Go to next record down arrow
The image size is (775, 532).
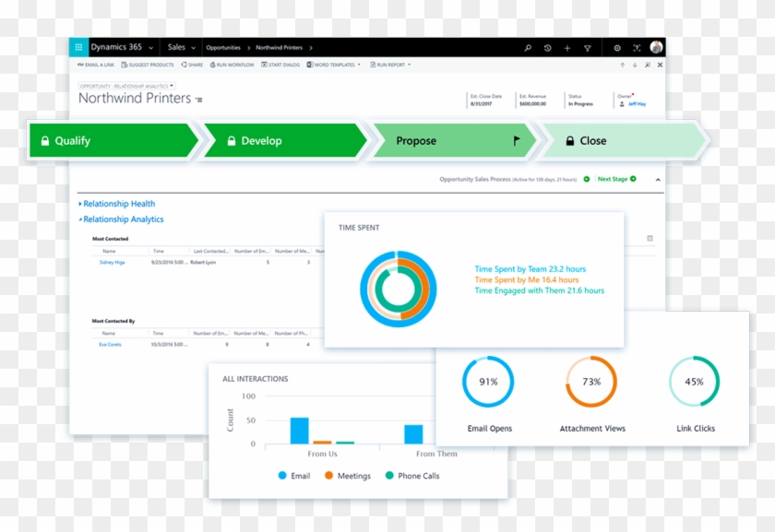pos(635,65)
